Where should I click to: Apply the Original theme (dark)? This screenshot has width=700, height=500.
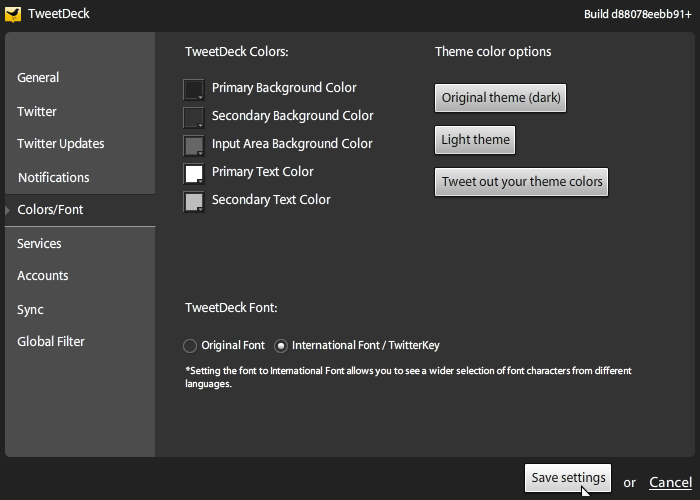500,98
